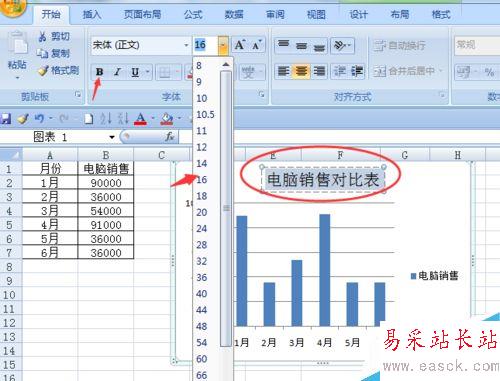The image size is (500, 381).
Task: Collapse the font size dropdown arrow
Action: (x=223, y=45)
